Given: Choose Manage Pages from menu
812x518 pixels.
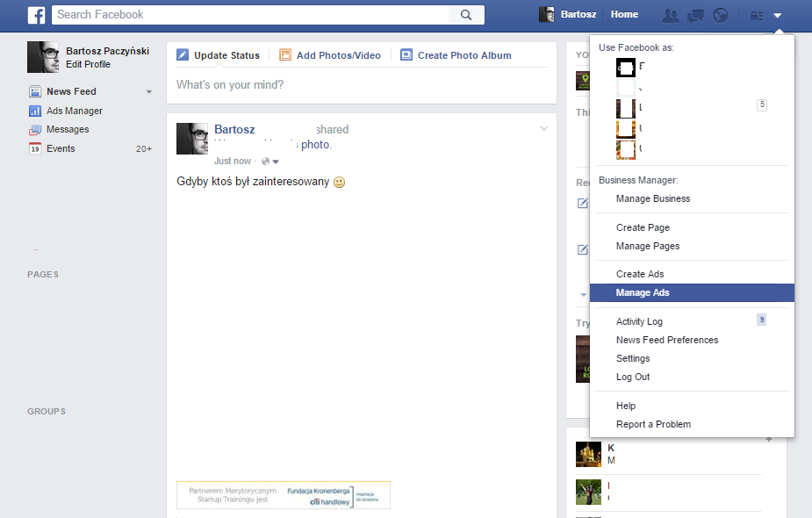Looking at the screenshot, I should point(648,246).
